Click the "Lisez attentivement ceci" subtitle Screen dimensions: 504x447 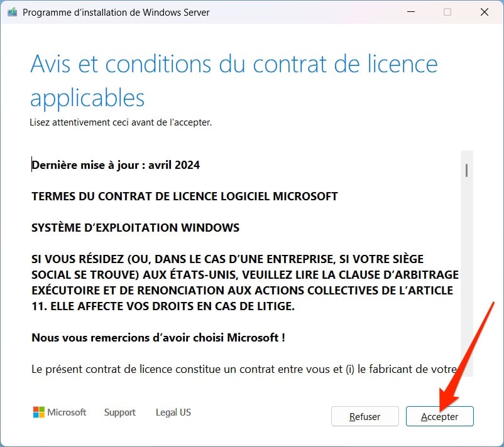pyautogui.click(x=121, y=122)
